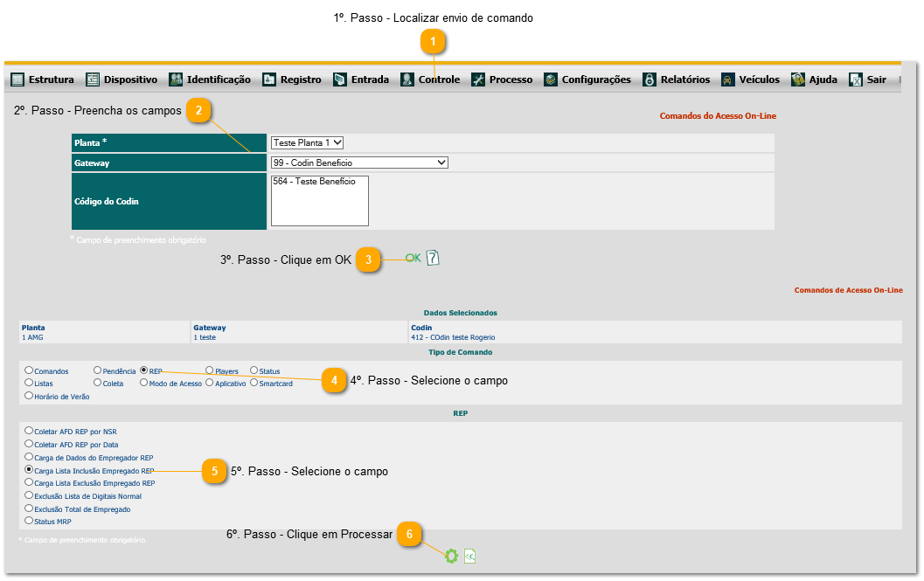The height and width of the screenshot is (581, 924).
Task: Click the Registro menu icon
Action: pos(269,80)
